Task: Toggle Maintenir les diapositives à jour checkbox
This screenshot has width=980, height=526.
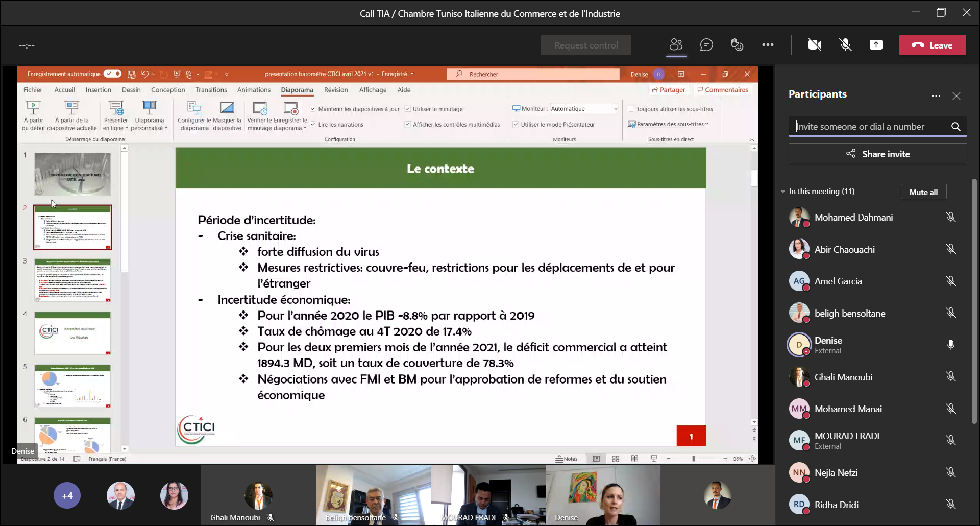Action: coord(313,109)
